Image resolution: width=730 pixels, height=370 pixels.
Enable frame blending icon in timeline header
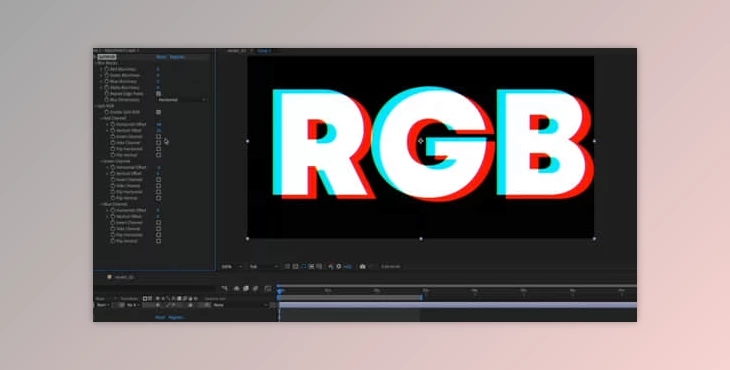click(x=246, y=289)
